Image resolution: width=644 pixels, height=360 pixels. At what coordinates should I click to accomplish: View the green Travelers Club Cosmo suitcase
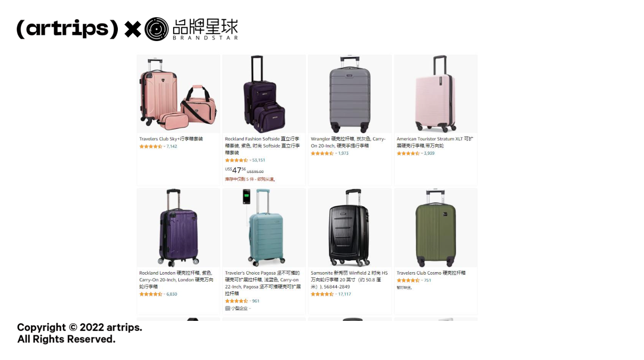pos(436,228)
